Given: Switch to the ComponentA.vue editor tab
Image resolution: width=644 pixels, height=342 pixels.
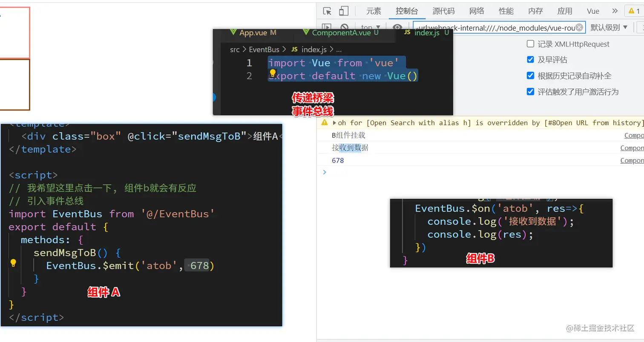Looking at the screenshot, I should point(340,32).
